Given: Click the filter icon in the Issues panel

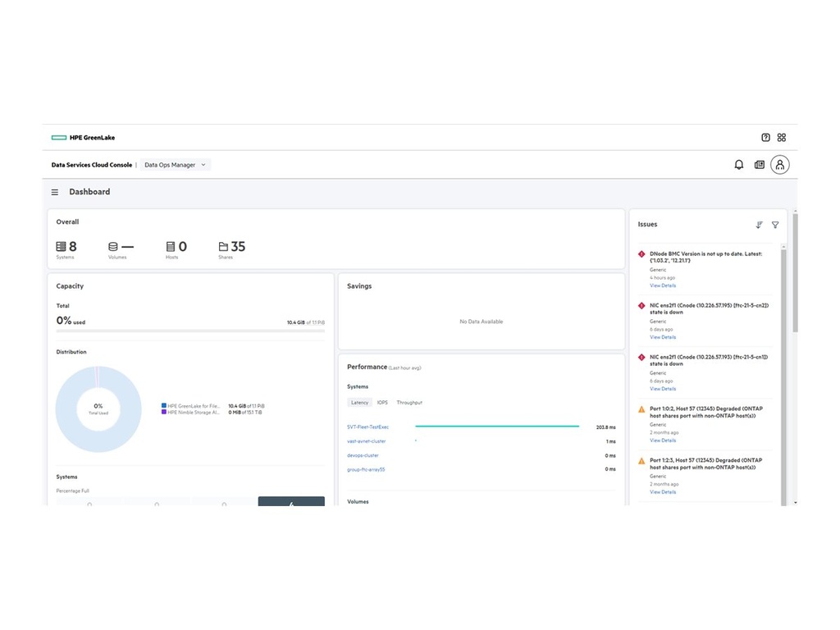Looking at the screenshot, I should tap(774, 225).
